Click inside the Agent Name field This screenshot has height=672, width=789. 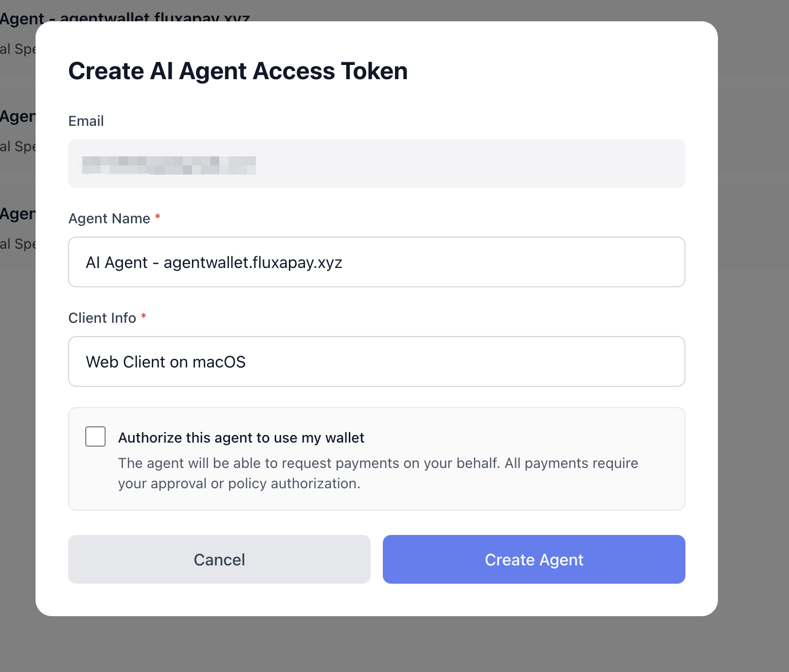377,262
